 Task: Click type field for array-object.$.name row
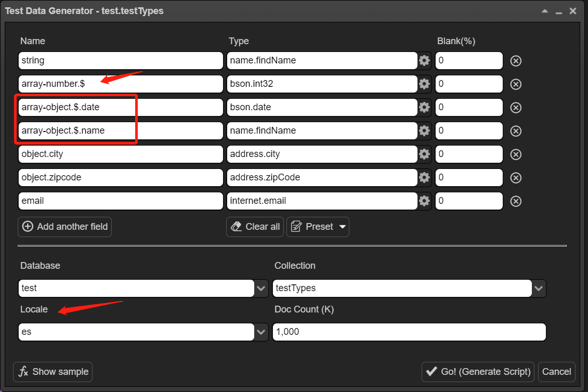(322, 130)
